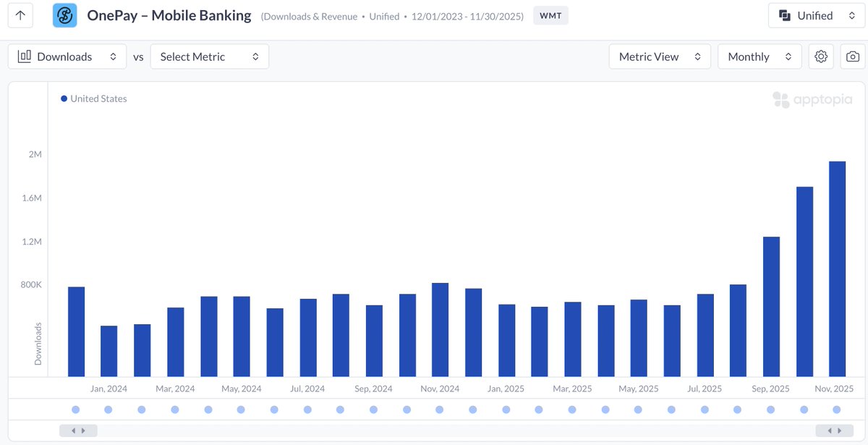Toggle the United States legend series
Viewport: 868px width, 445px height.
pos(94,98)
